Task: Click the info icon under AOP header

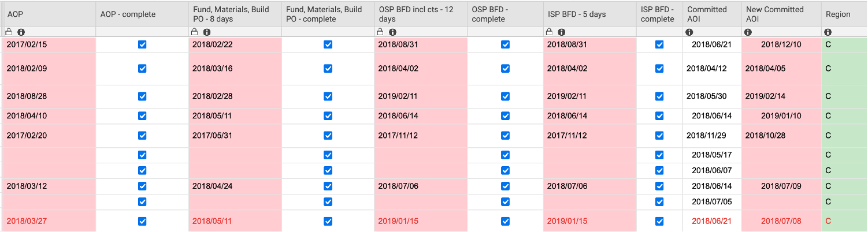Action: tap(21, 32)
